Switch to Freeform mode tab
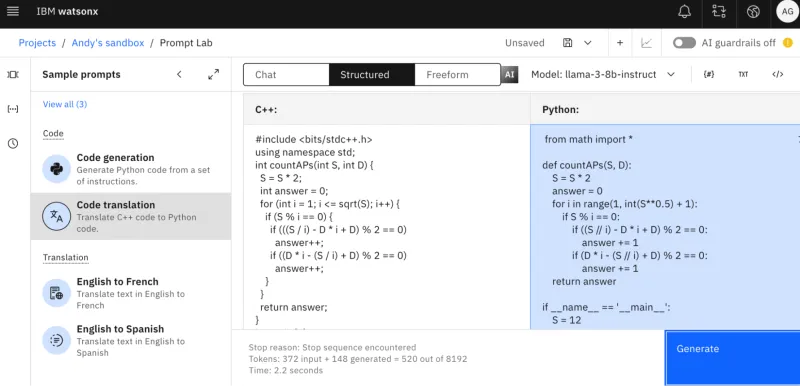The height and width of the screenshot is (386, 800). coord(457,74)
